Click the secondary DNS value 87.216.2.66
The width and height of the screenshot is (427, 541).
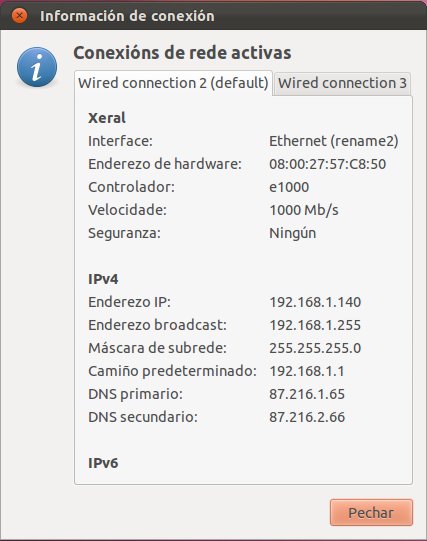coord(307,417)
